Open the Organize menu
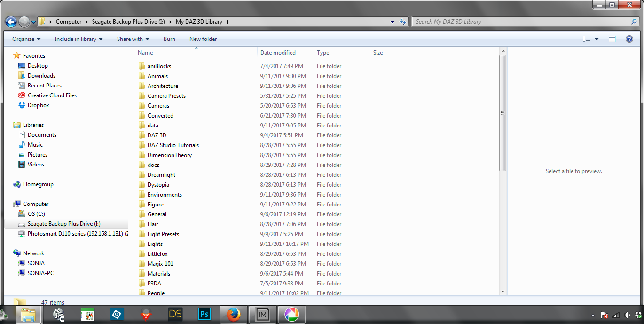644x324 pixels. 26,39
